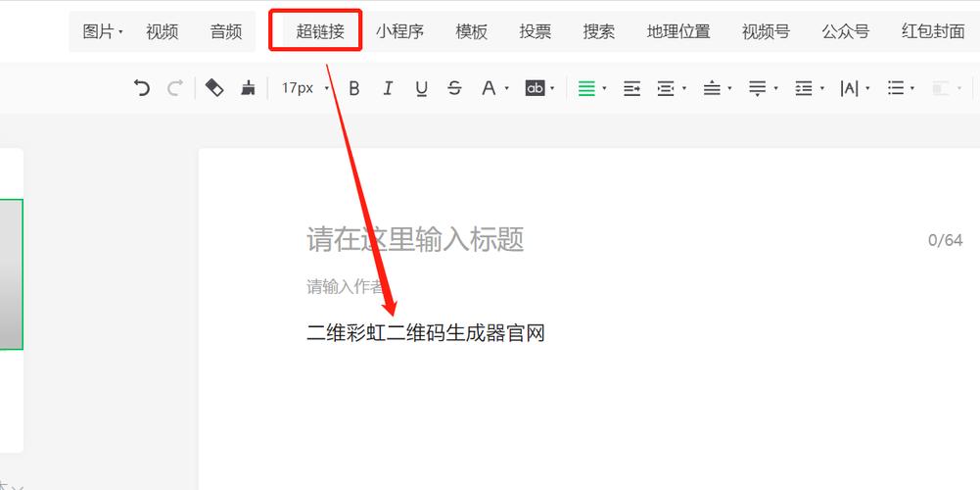Activate the format painter brush
This screenshot has height=490, width=980.
248,87
